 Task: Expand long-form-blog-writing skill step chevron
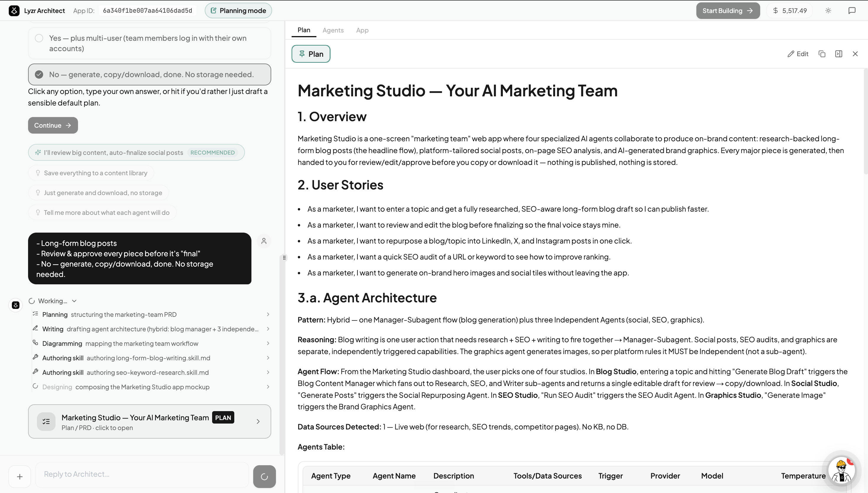tap(268, 358)
